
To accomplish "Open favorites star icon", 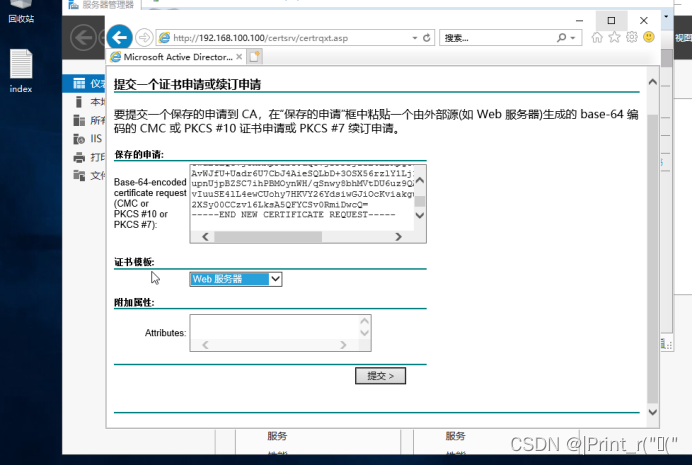I will click(x=614, y=38).
